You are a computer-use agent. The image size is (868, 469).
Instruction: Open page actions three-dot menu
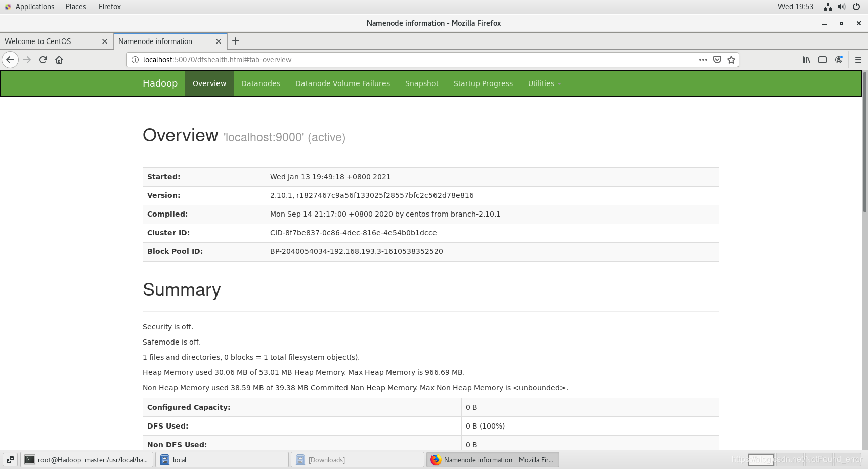click(703, 60)
